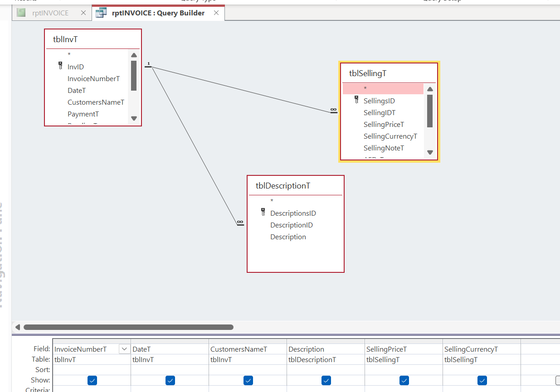Click the DateT Field cell in grid
The width and height of the screenshot is (560, 392).
point(170,349)
